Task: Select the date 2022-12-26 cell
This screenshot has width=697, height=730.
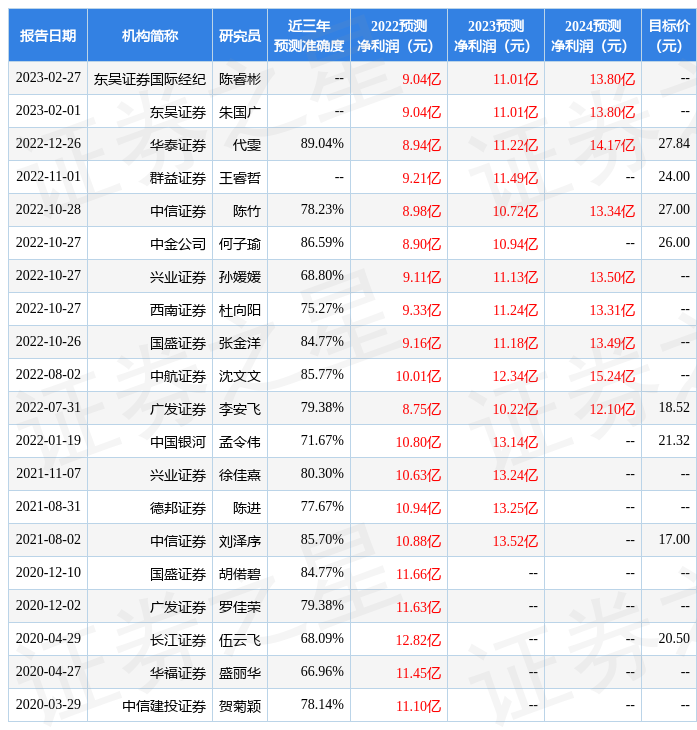Action: click(x=48, y=144)
